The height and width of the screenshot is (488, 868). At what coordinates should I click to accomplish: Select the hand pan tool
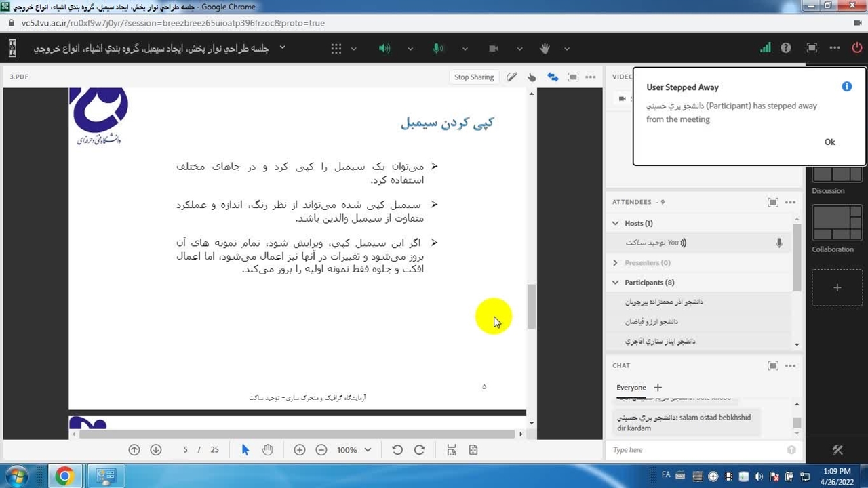click(267, 450)
